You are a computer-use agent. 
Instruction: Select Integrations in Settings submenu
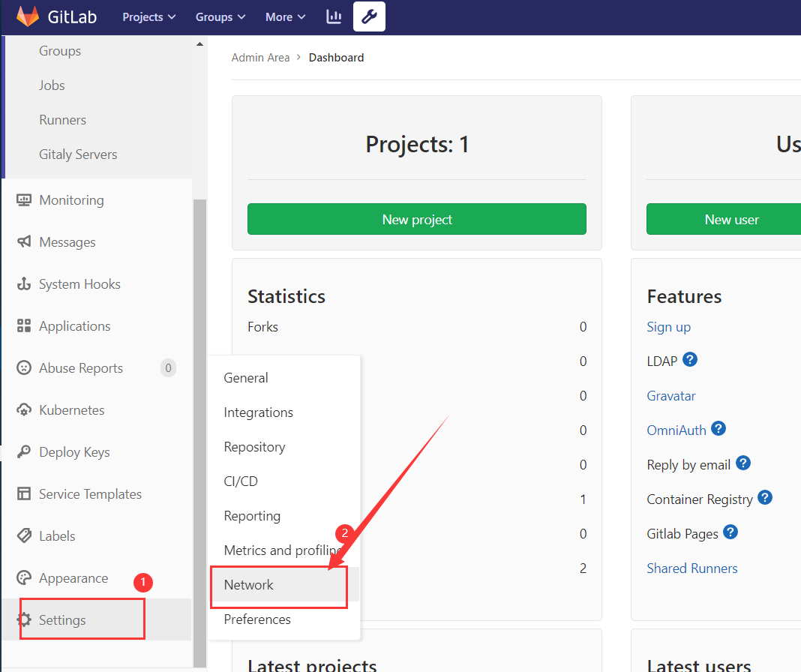point(259,412)
